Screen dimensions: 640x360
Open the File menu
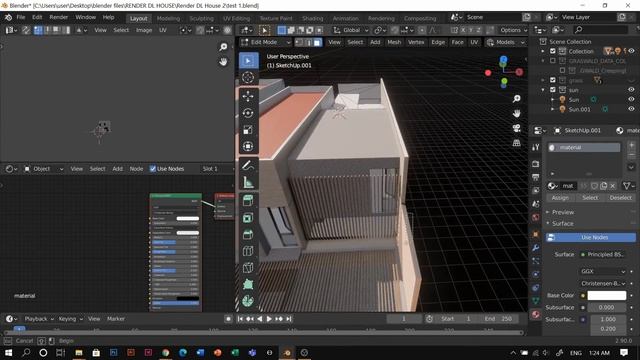coord(21,18)
